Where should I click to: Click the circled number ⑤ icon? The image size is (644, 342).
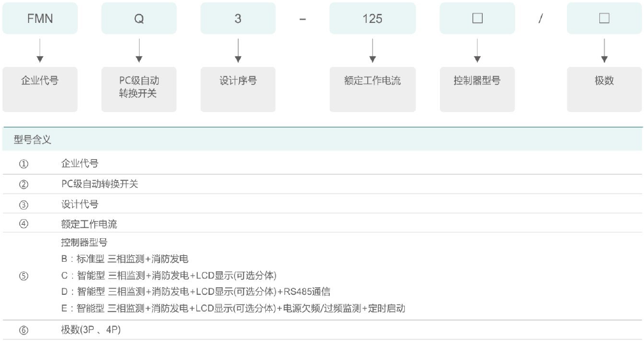(24, 276)
